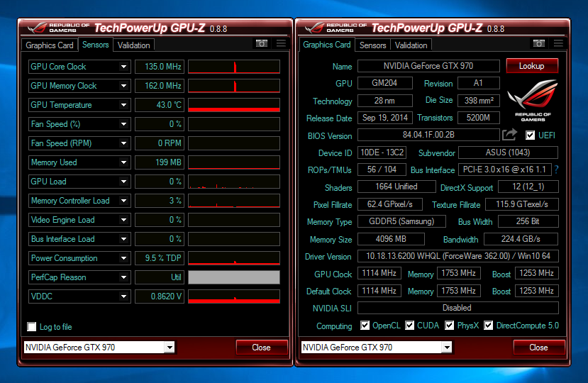Click the GPU Temperature history graph
The image size is (588, 383).
pos(234,105)
